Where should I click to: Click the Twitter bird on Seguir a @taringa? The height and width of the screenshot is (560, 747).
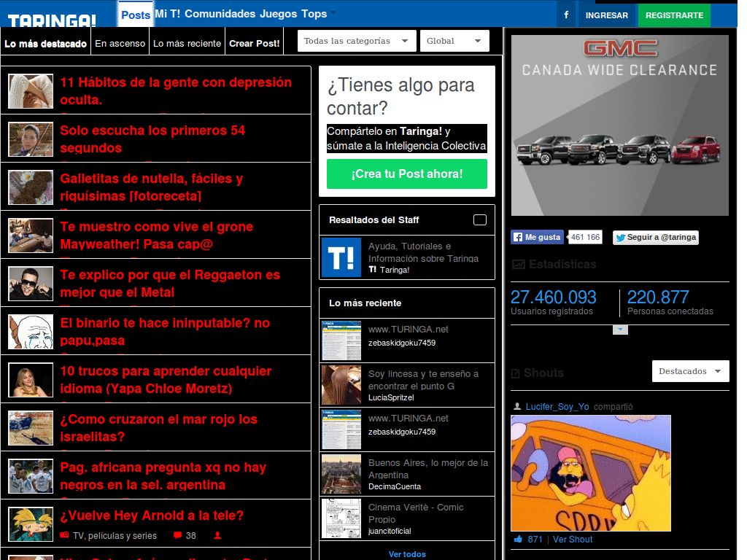621,238
